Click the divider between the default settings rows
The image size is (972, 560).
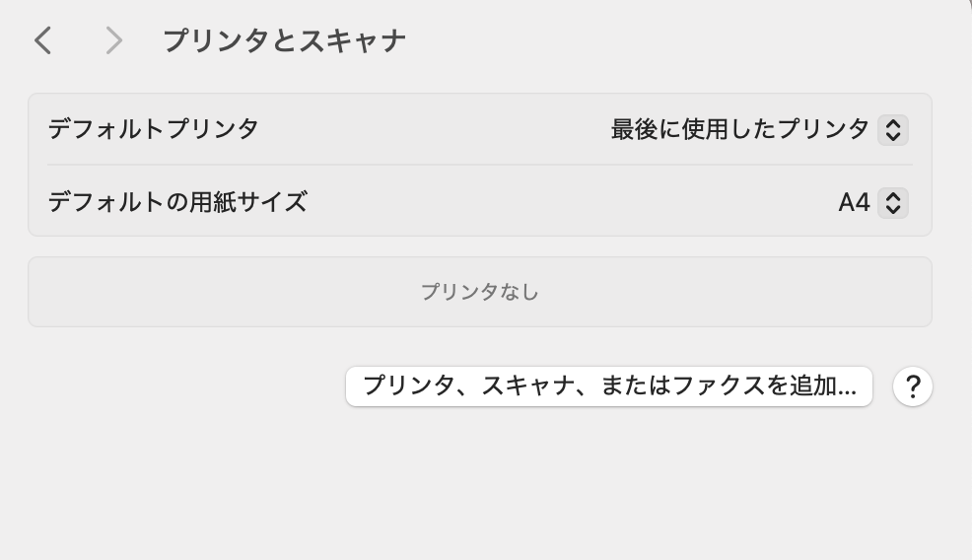point(480,165)
